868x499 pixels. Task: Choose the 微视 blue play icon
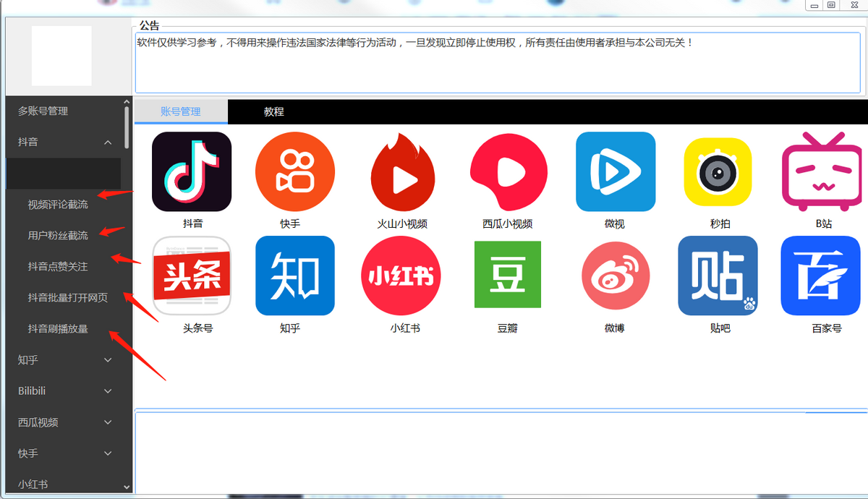click(616, 171)
